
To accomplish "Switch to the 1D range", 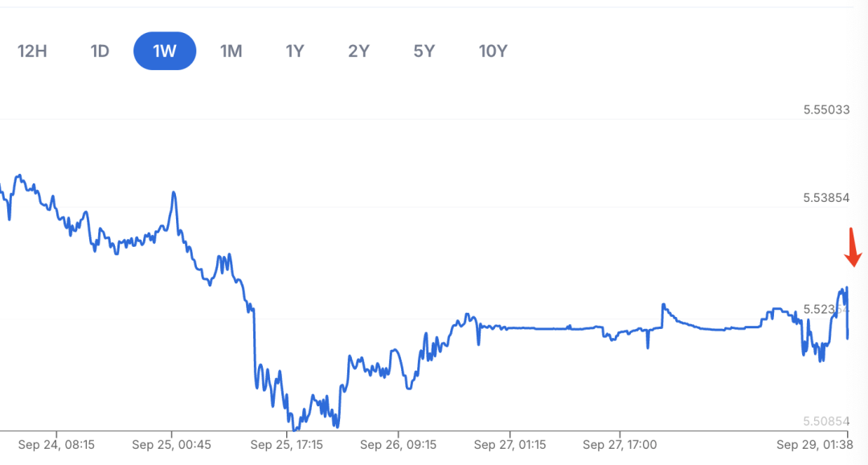I will tap(100, 51).
